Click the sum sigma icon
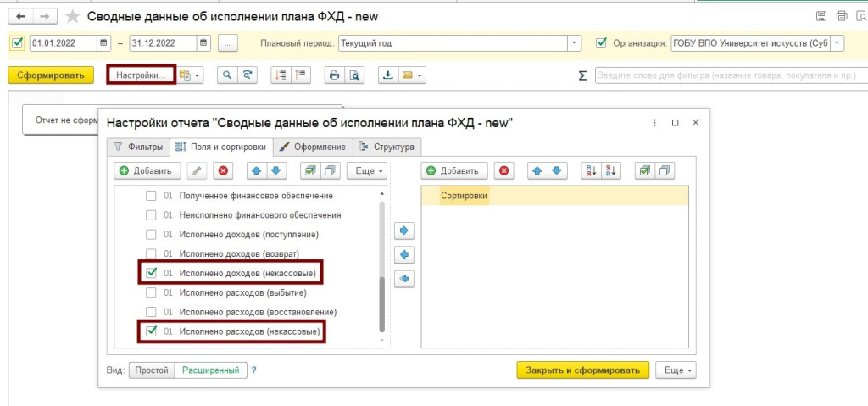 click(582, 75)
